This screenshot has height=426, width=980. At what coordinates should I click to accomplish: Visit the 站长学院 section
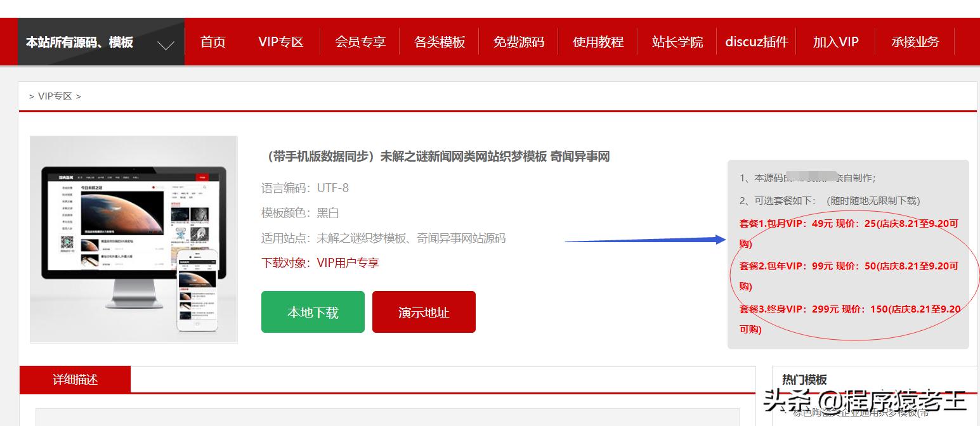676,42
